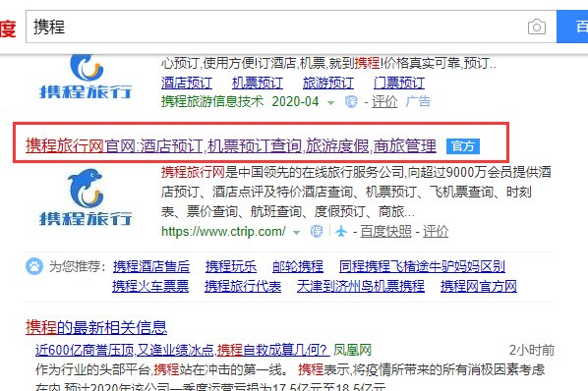The height and width of the screenshot is (391, 588).
Task: Open the 门票预订 link
Action: [399, 83]
